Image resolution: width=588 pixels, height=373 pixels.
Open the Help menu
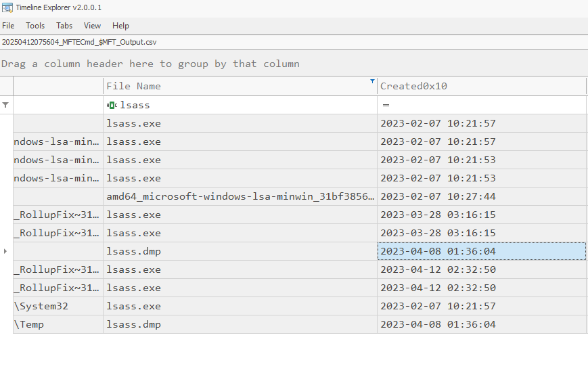pyautogui.click(x=120, y=26)
